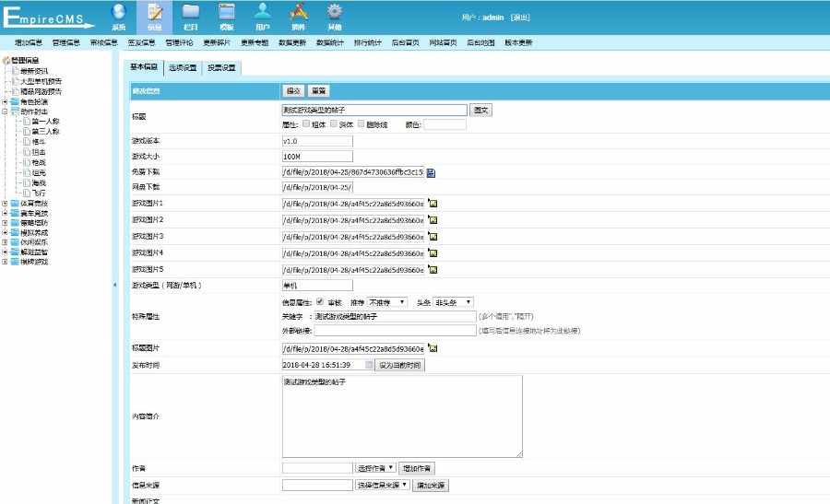The width and height of the screenshot is (830, 504).
Task: Click image-select icon for 游戏图片1
Action: (x=433, y=204)
